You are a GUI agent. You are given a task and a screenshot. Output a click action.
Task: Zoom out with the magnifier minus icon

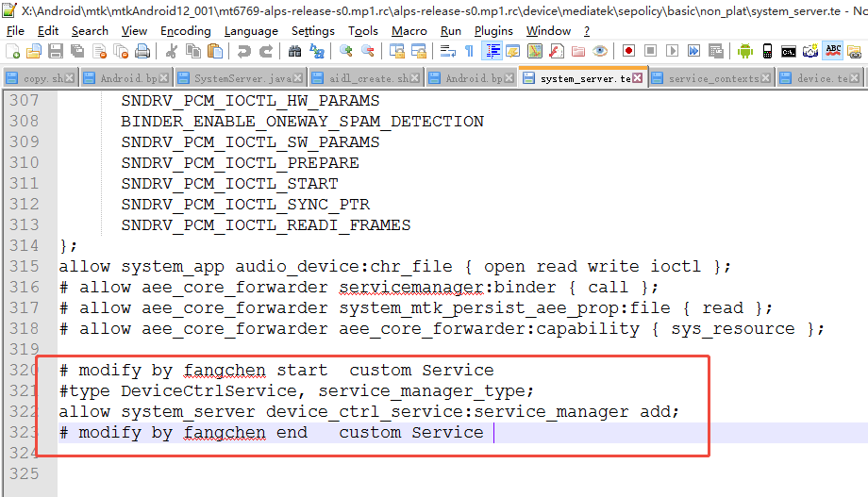[368, 52]
